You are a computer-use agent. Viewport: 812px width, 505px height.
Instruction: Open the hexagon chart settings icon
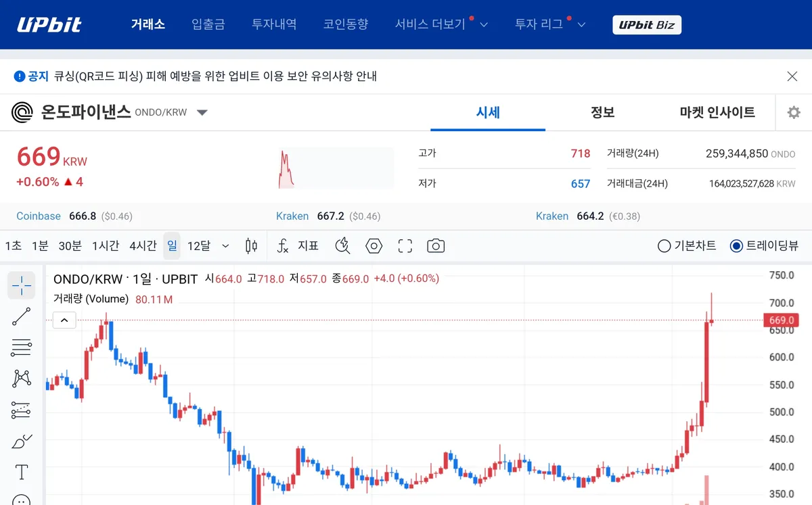point(374,245)
